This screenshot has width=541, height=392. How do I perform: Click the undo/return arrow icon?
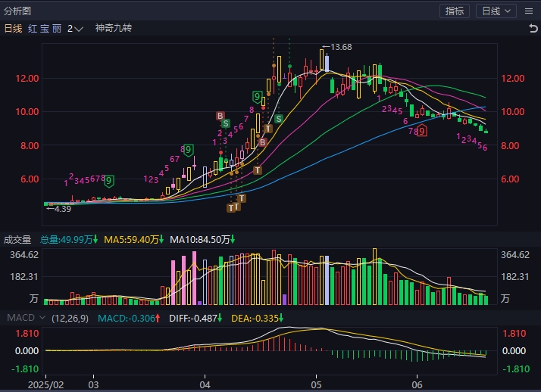[533, 28]
